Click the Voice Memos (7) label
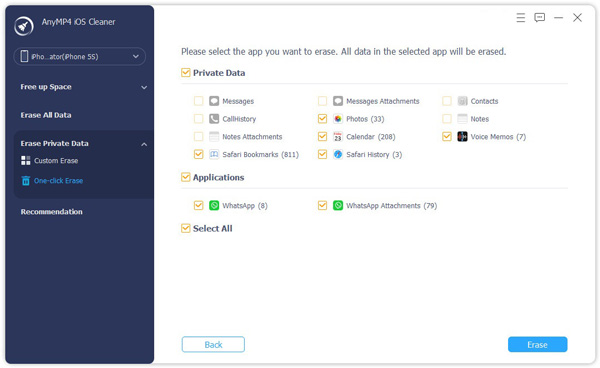This screenshot has width=600, height=368. tap(498, 137)
